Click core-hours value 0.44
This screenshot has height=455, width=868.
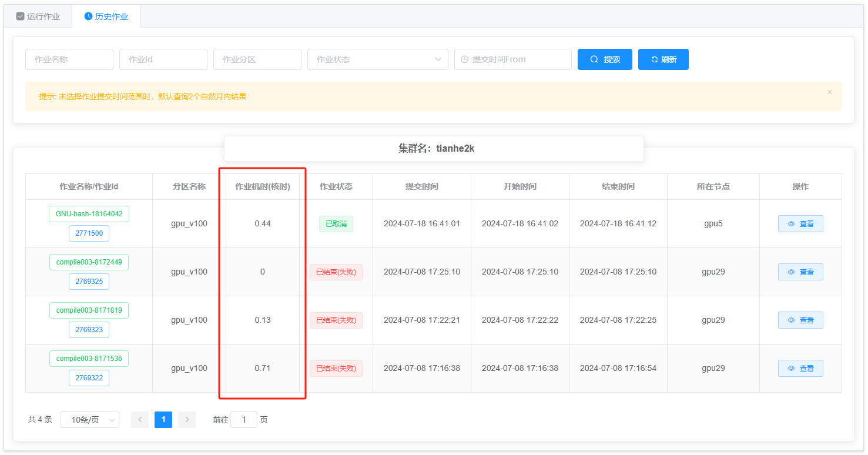(263, 224)
